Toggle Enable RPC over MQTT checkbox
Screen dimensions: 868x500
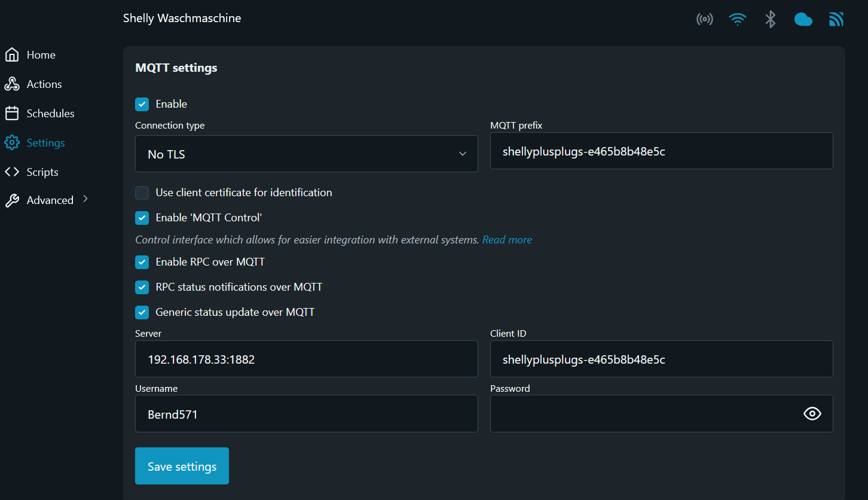142,262
